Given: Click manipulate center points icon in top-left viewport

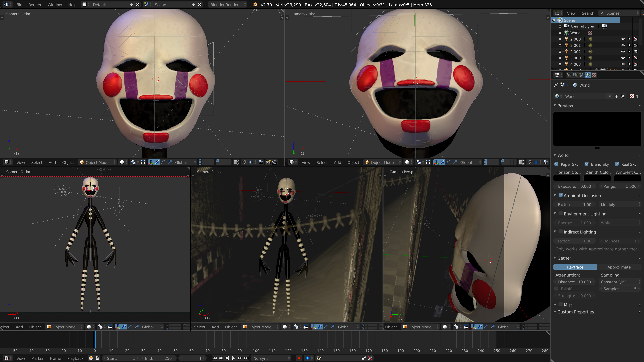Looking at the screenshot, I should [143, 162].
